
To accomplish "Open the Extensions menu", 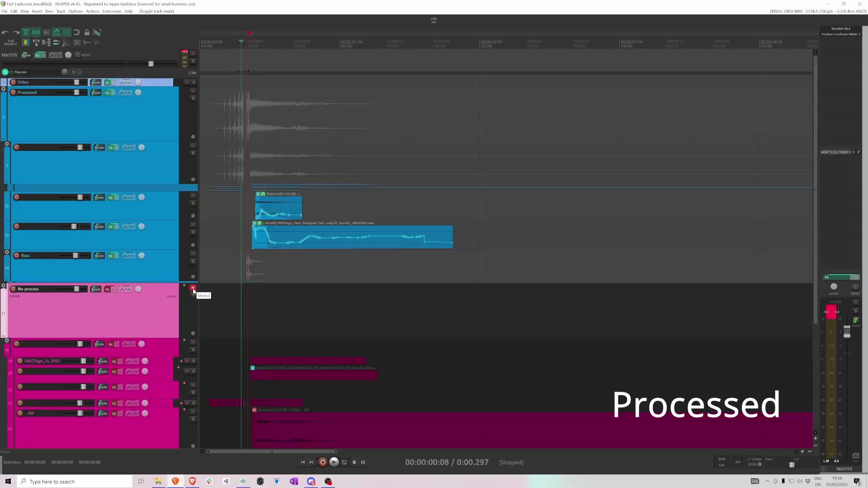I will click(112, 11).
